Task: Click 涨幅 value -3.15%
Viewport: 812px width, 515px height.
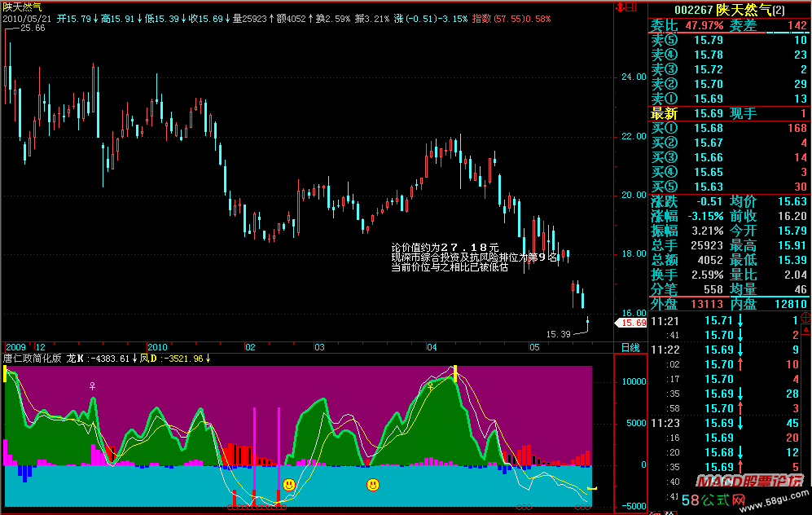Action: [705, 216]
